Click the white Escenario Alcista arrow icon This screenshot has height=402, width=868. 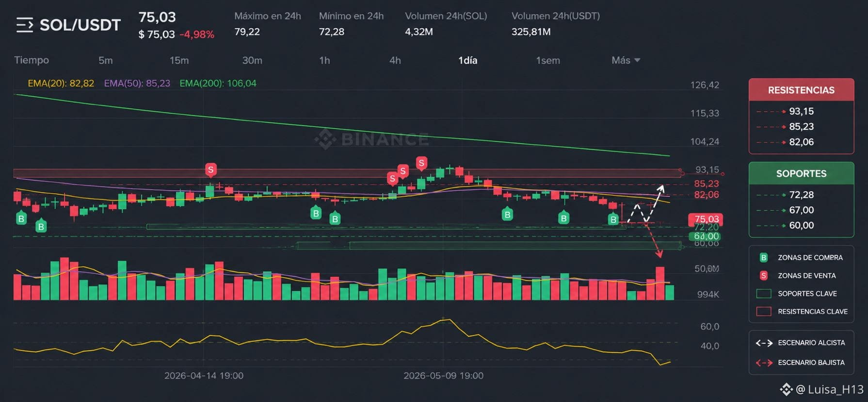(764, 343)
